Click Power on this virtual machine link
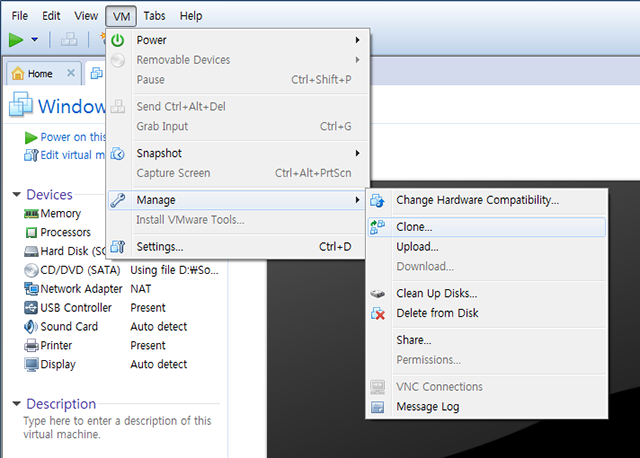 click(x=72, y=137)
